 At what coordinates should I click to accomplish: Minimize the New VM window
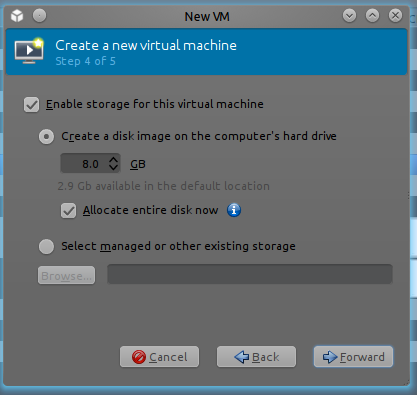point(349,16)
